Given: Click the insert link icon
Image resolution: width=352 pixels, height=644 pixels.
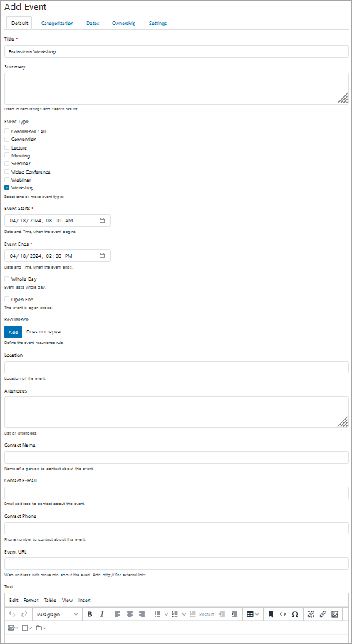Looking at the screenshot, I should (322, 614).
